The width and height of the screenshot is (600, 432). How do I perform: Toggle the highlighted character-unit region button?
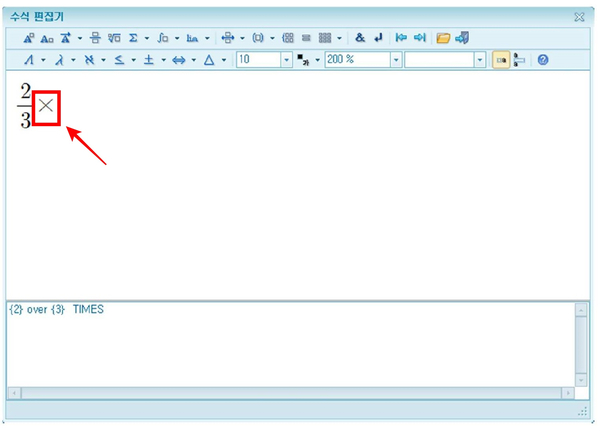501,60
